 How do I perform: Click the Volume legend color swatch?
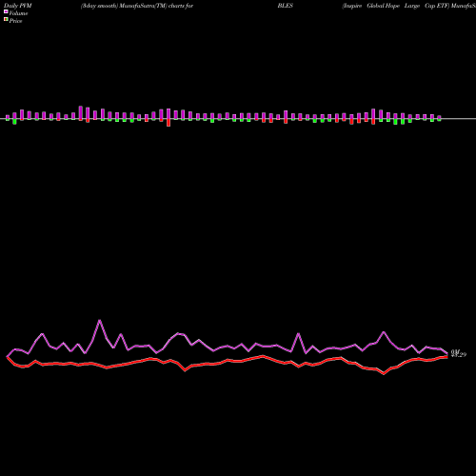[x=6, y=11]
